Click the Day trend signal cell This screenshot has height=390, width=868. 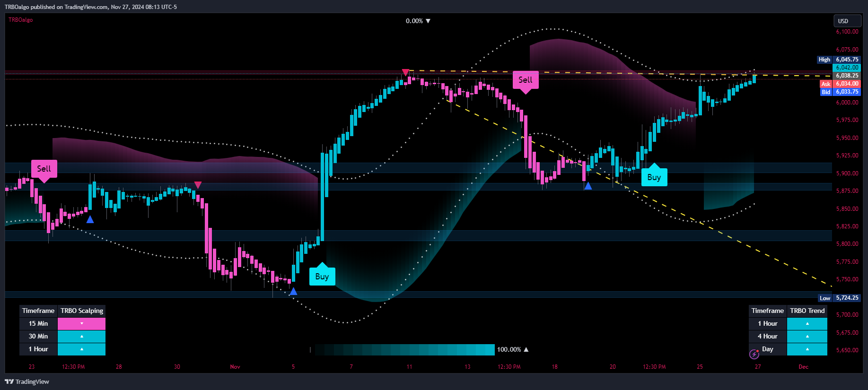[x=807, y=349]
